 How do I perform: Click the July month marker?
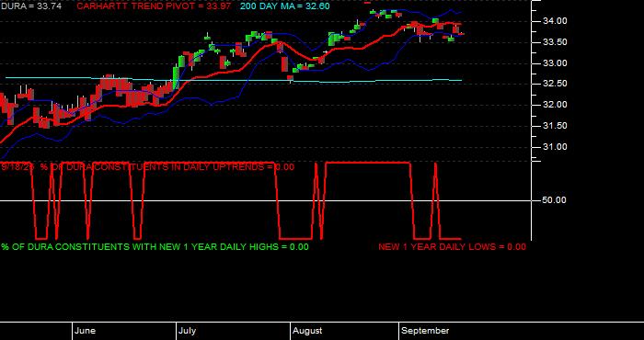click(x=188, y=331)
